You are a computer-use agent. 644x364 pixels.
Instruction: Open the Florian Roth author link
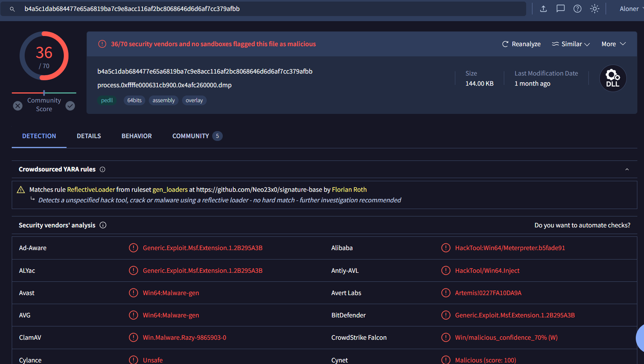click(349, 189)
